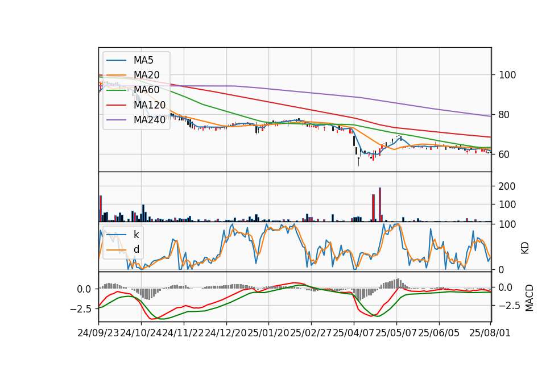Click the MA240 legend label
This screenshot has width=546, height=392.
click(x=150, y=120)
